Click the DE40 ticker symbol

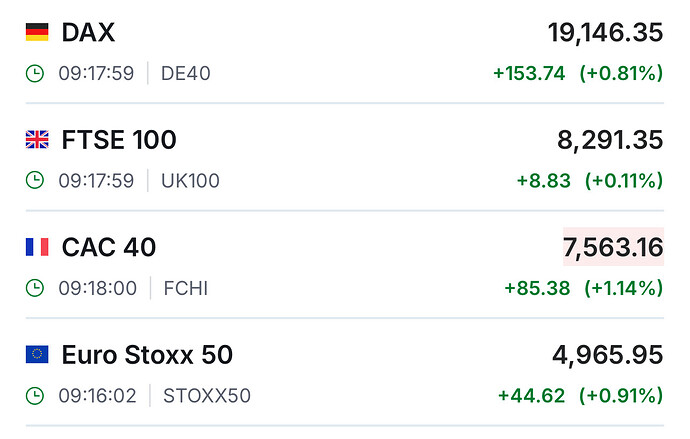pyautogui.click(x=186, y=73)
